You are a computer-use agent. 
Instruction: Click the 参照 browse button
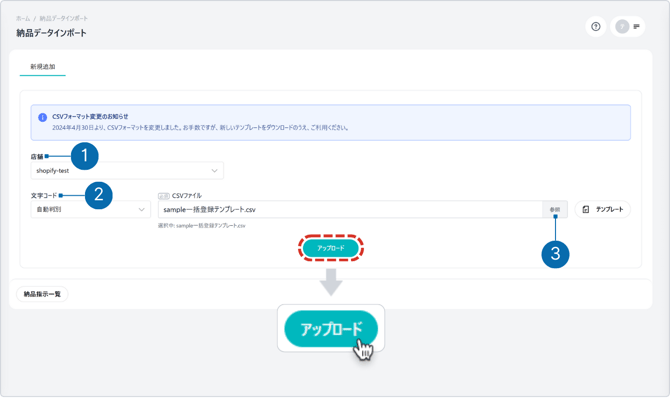[x=555, y=209]
